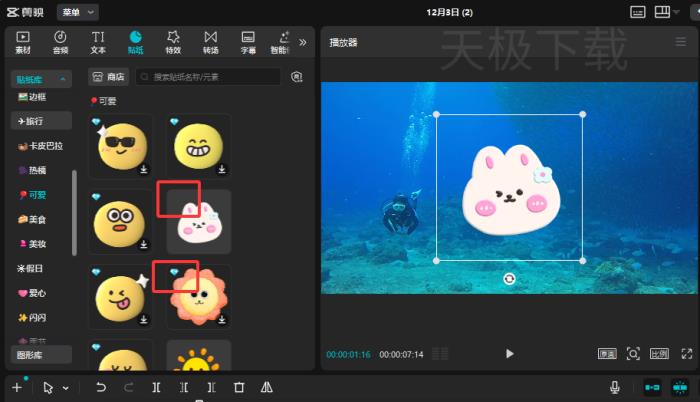Click the fullscreen preview icon
This screenshot has width=700, height=402.
tap(686, 353)
